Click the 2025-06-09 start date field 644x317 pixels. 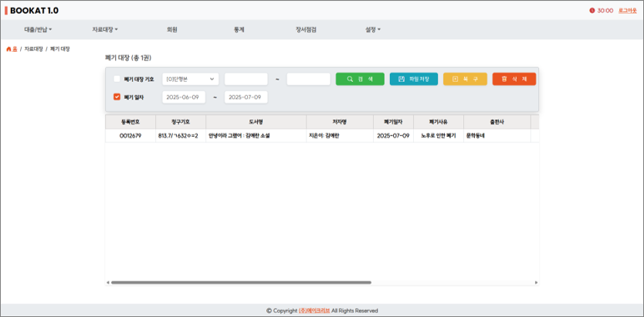[x=183, y=97]
